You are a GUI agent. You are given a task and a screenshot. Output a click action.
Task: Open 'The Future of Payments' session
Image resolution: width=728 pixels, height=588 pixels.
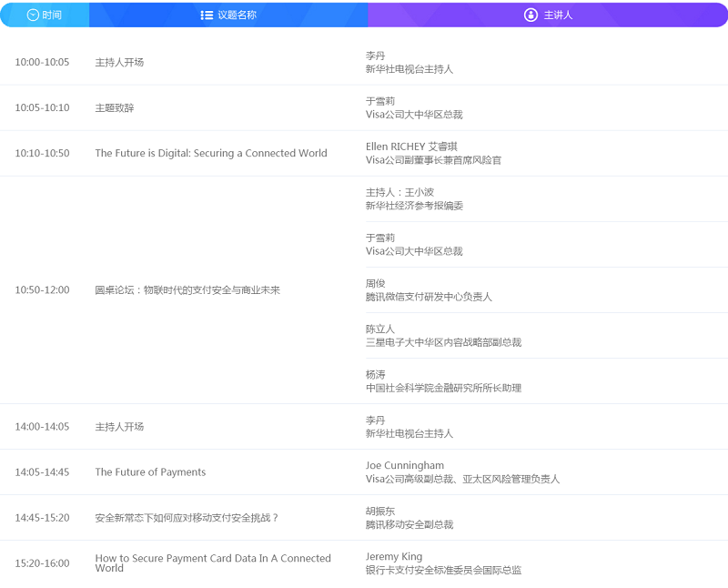pyautogui.click(x=150, y=471)
